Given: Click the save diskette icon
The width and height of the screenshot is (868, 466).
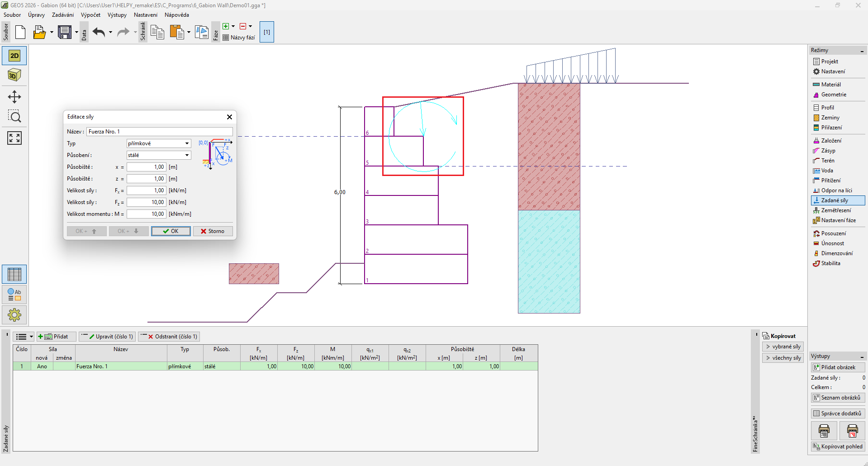Looking at the screenshot, I should 65,32.
